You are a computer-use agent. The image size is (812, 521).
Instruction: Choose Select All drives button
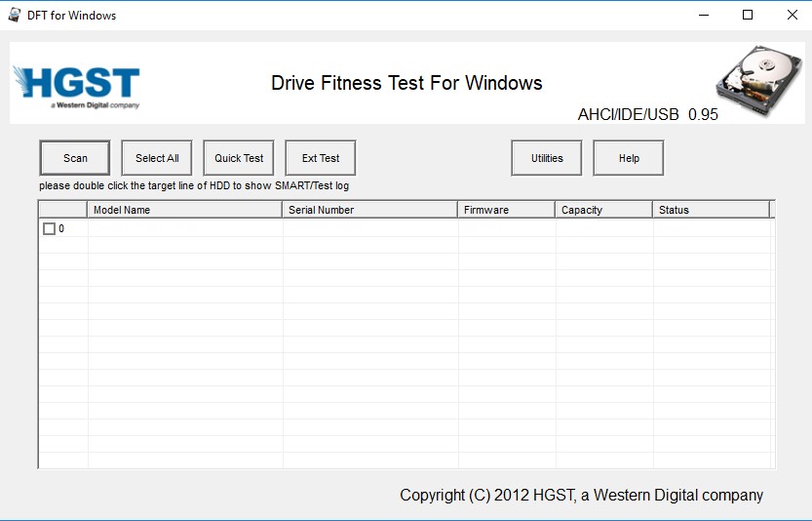coord(157,158)
